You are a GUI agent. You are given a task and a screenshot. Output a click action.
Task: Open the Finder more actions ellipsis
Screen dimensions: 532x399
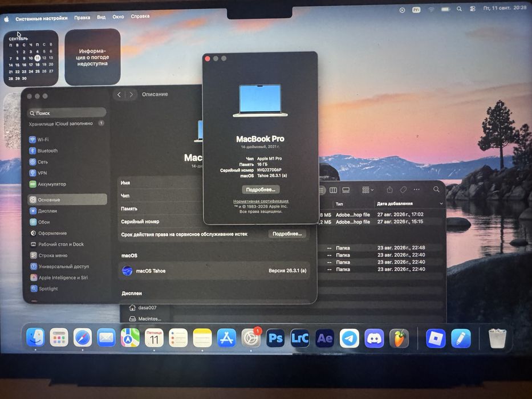pyautogui.click(x=417, y=189)
